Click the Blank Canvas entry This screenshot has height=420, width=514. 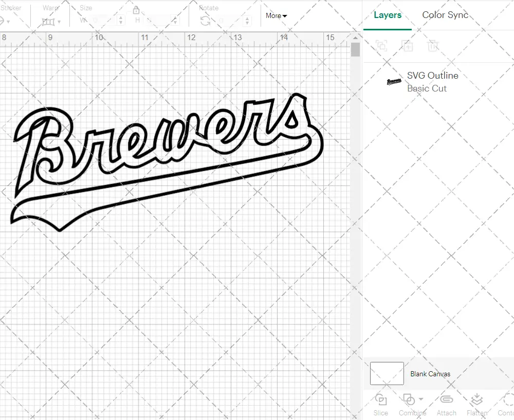coord(431,374)
